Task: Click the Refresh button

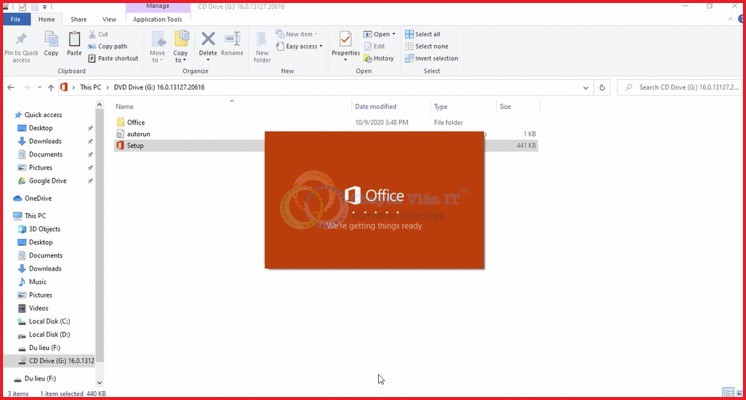Action: point(602,88)
